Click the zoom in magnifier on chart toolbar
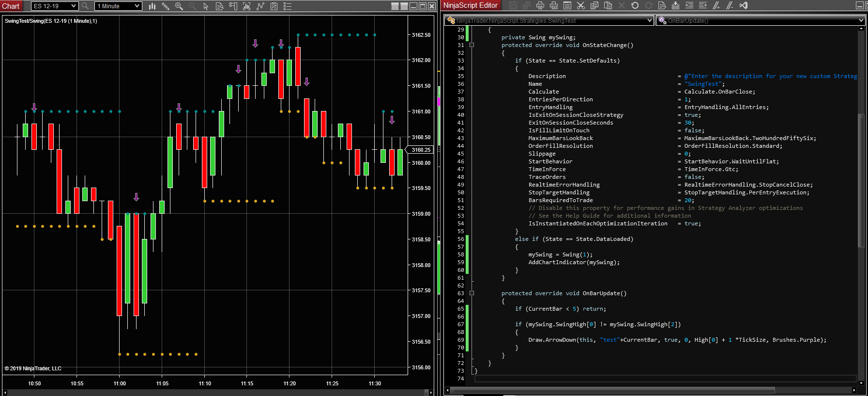Image resolution: width=868 pixels, height=396 pixels. pyautogui.click(x=179, y=6)
